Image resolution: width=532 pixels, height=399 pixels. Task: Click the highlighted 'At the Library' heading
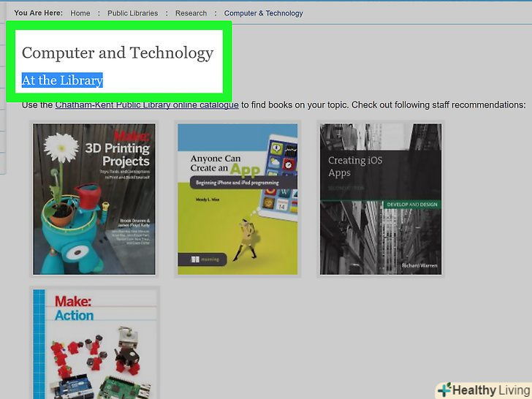coord(62,80)
